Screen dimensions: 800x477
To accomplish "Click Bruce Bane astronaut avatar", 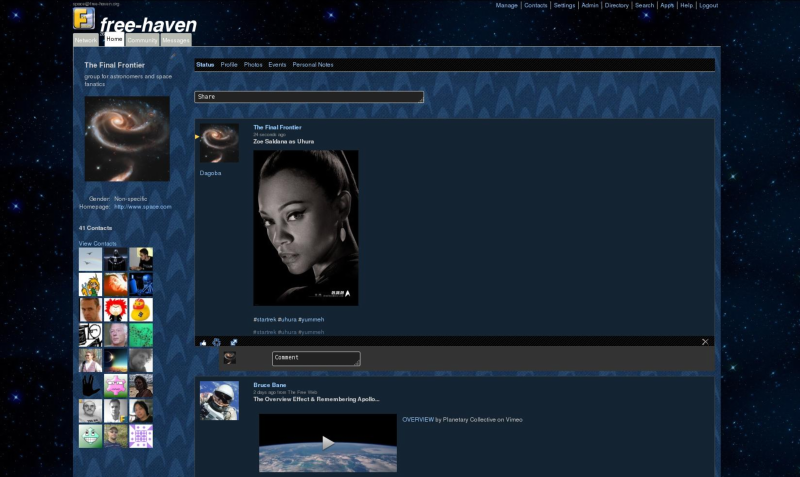I will 219,400.
